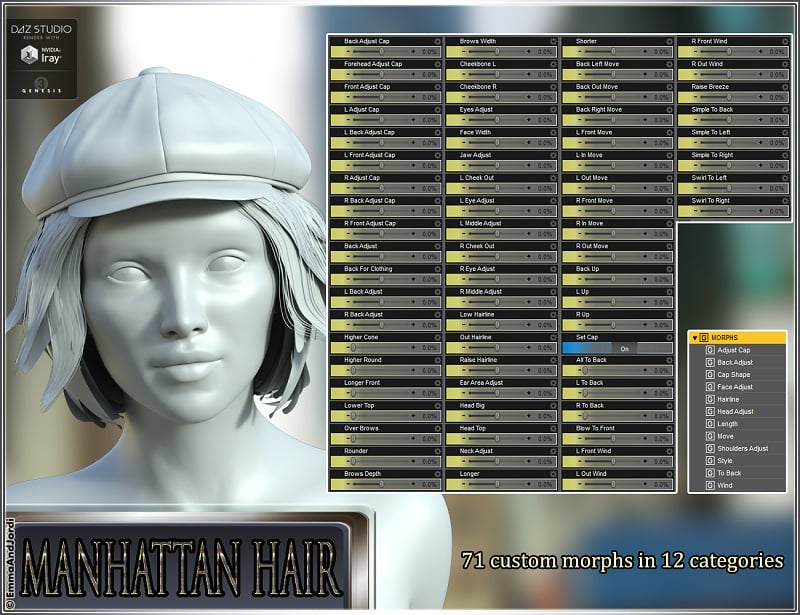Image resolution: width=800 pixels, height=615 pixels.
Task: Click the MORPHS group icon in header
Action: pyautogui.click(x=704, y=338)
